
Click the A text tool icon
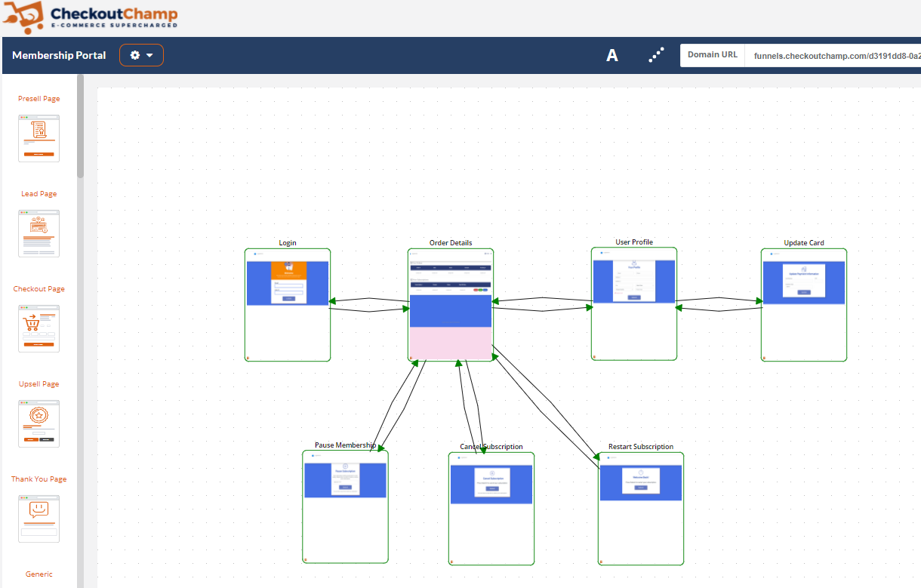(x=612, y=55)
